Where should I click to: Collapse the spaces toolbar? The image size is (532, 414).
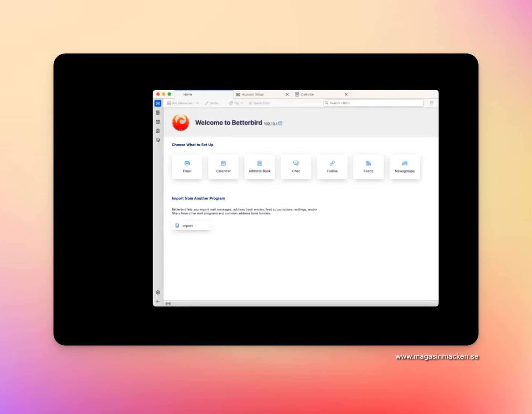(x=158, y=301)
